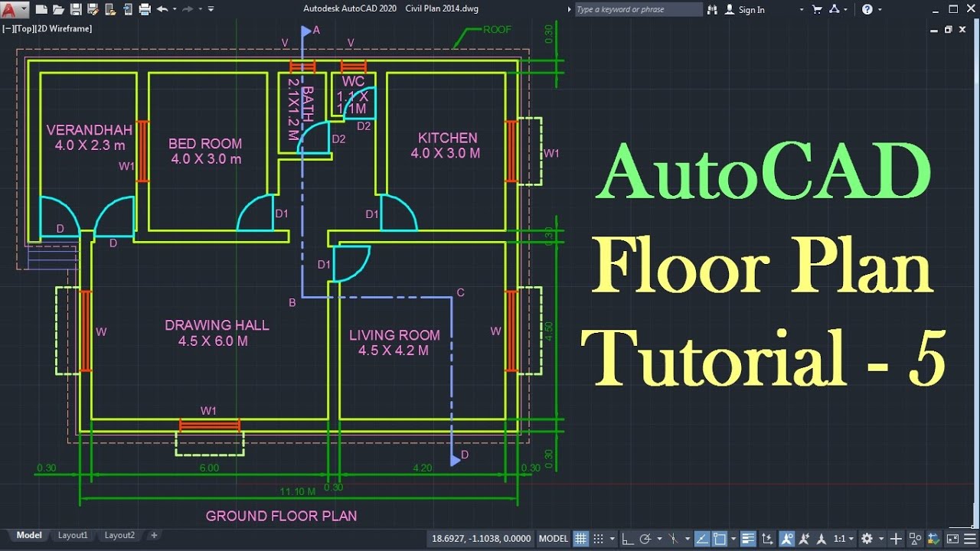Toggle auto-add annotation scales icon
980x551 pixels.
click(804, 539)
